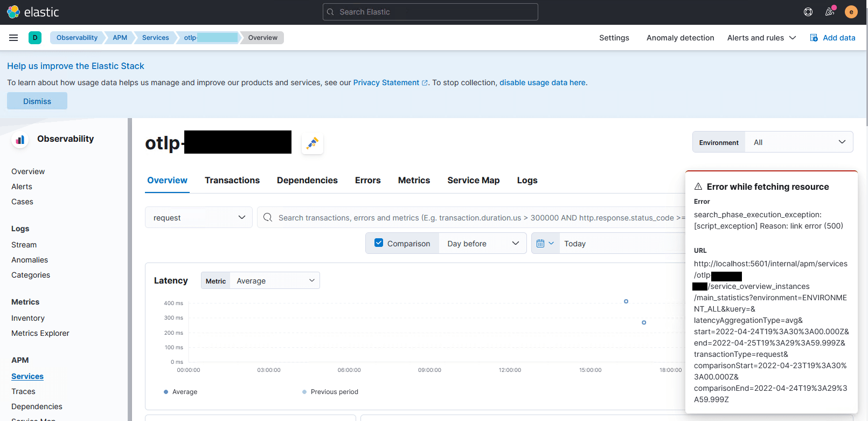Open the calendar quick date menu

[x=545, y=244]
